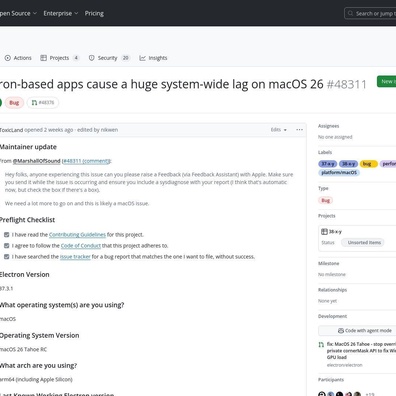The image size is (396, 396).
Task: Click the 37-x-y label
Action: [x=327, y=164]
